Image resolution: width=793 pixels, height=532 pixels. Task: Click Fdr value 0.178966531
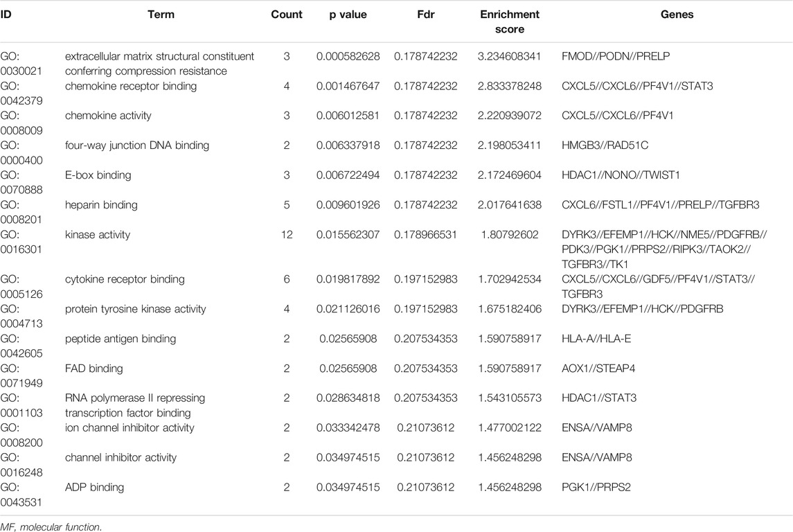click(x=426, y=235)
